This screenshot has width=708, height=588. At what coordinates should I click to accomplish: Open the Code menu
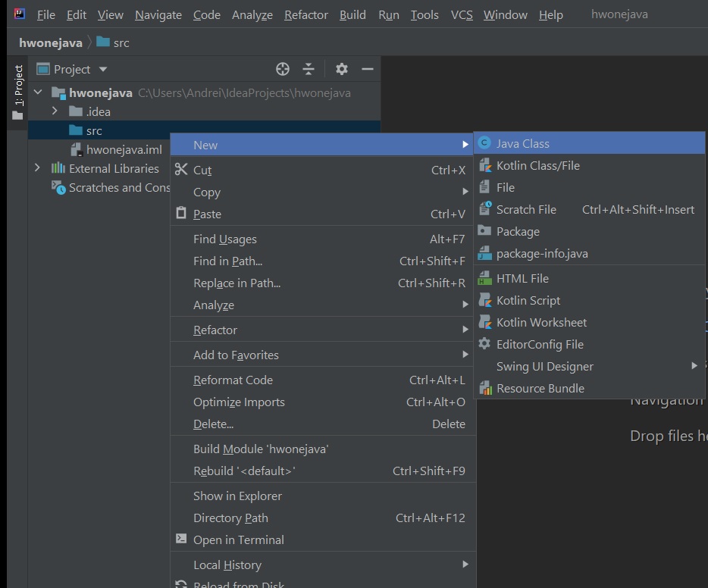tap(207, 15)
